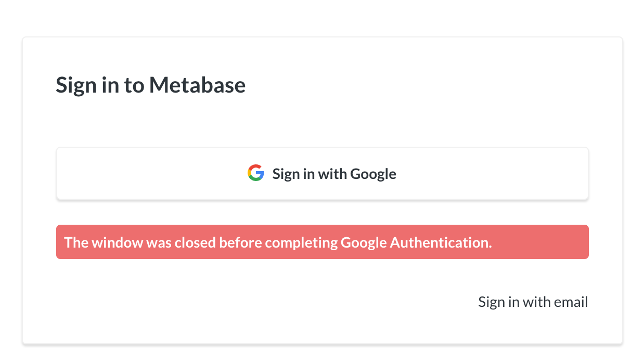Click the Sign in to Metabase heading
Screen dimensions: 644x361
tap(150, 84)
